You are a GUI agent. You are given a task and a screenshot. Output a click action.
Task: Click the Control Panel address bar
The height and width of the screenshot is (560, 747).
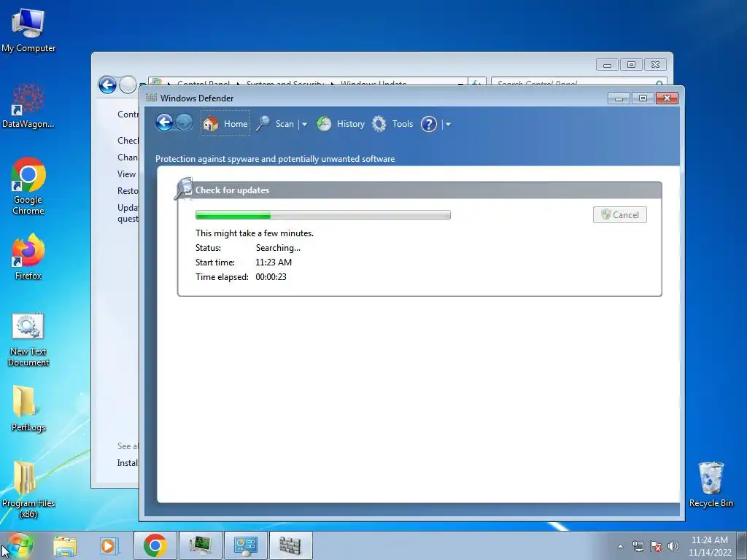[x=307, y=83]
